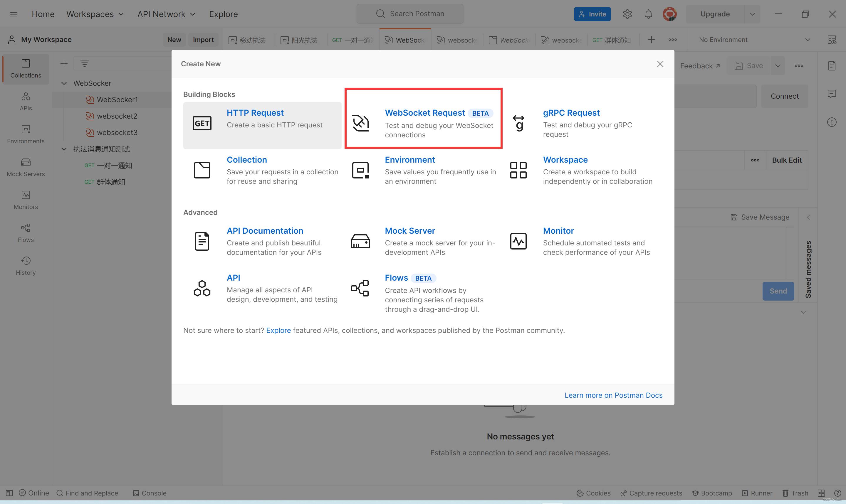Open the documentation icon in right sidebar

point(832,65)
